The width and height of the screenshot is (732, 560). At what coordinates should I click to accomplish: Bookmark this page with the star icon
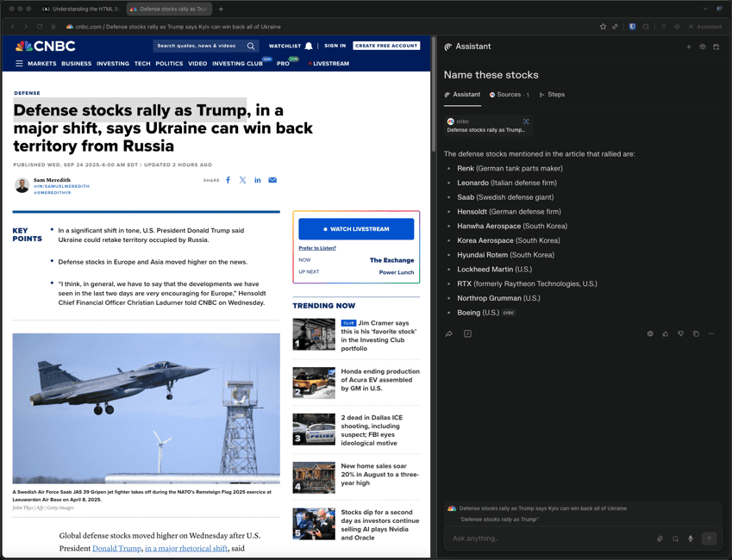pos(603,27)
